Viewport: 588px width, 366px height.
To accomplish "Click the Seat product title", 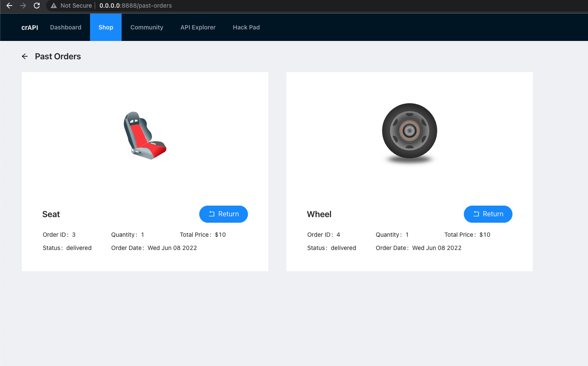I will pos(51,214).
